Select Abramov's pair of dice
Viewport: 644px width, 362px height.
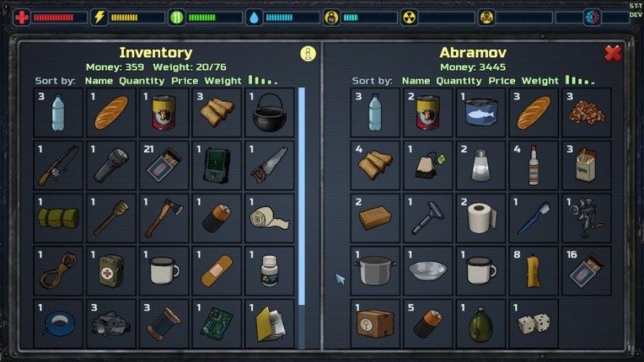[x=534, y=323]
